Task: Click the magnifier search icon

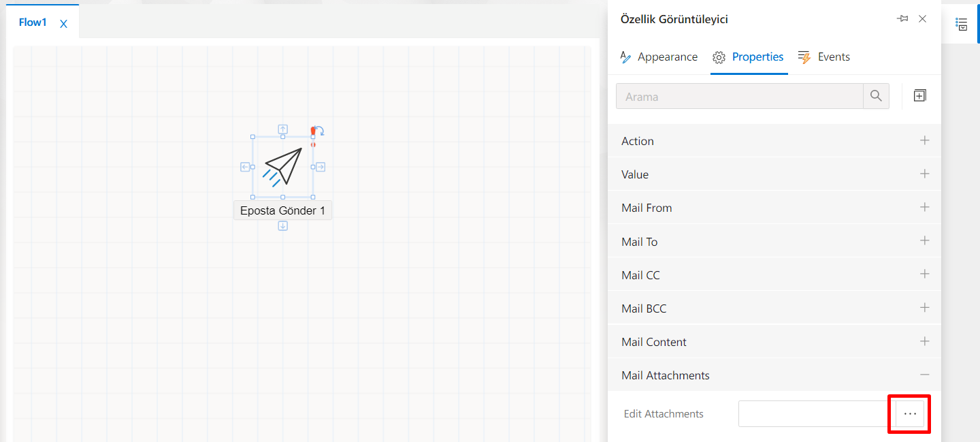Action: (876, 96)
